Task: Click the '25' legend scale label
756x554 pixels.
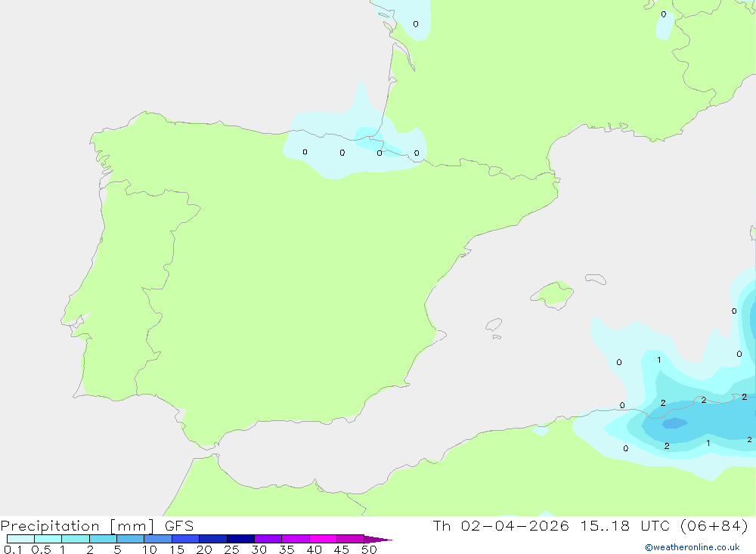Action: (231, 549)
